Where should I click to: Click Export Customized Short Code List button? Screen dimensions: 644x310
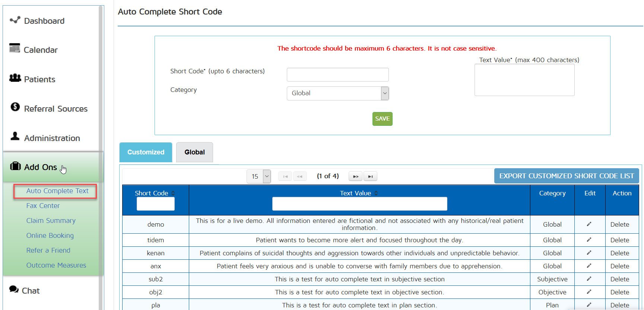click(566, 176)
